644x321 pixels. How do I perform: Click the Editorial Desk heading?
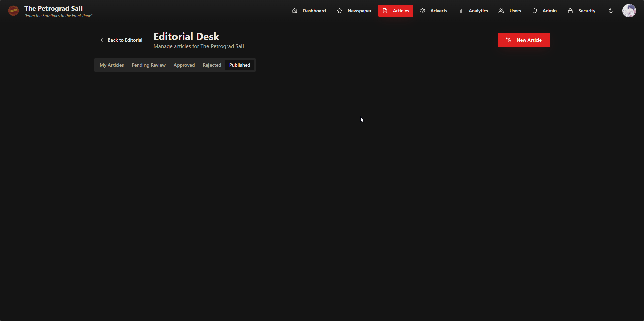point(186,36)
